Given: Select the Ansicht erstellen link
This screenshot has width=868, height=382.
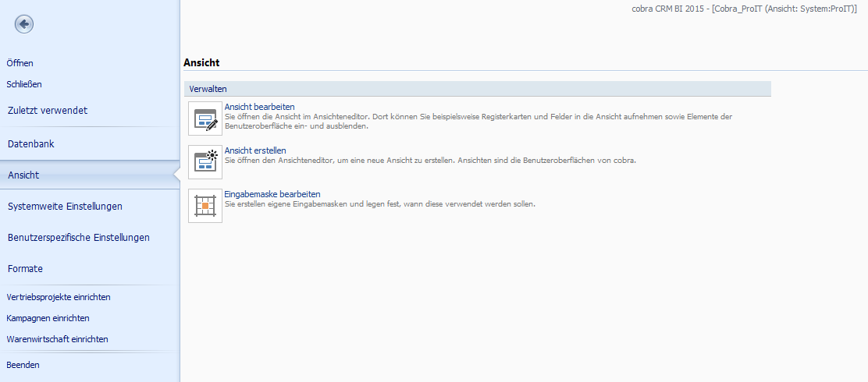Looking at the screenshot, I should click(255, 150).
